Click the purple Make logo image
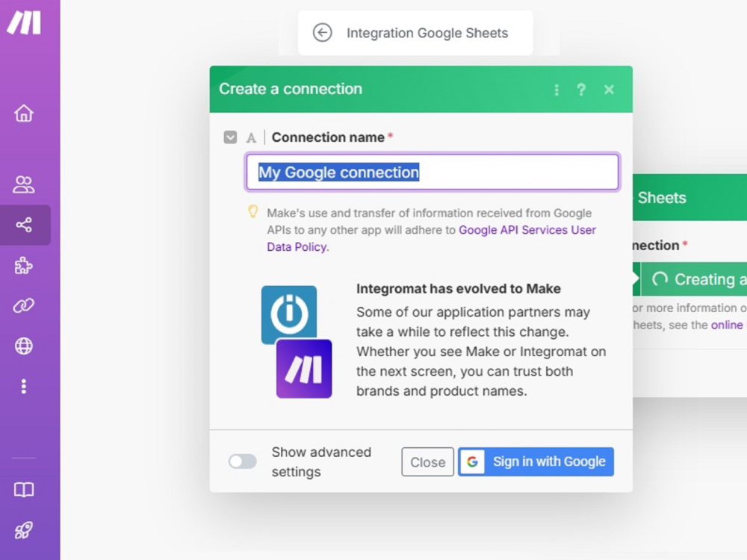 304,369
